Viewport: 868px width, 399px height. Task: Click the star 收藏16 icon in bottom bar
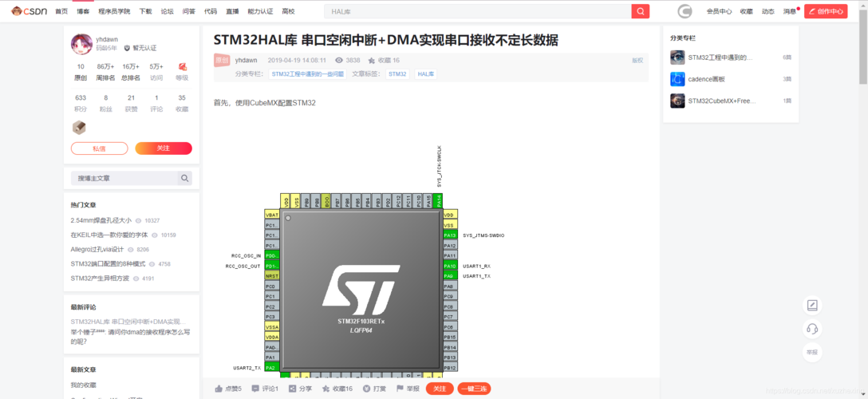pos(326,389)
